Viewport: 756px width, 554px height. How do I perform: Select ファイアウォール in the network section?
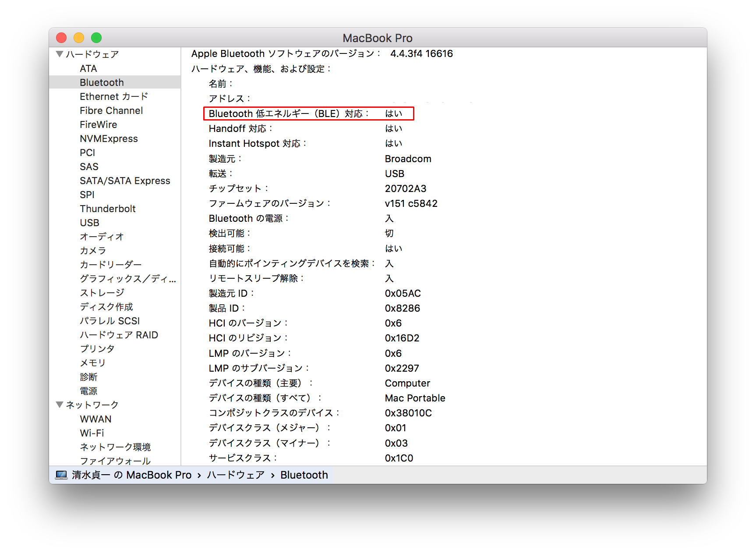tap(115, 461)
